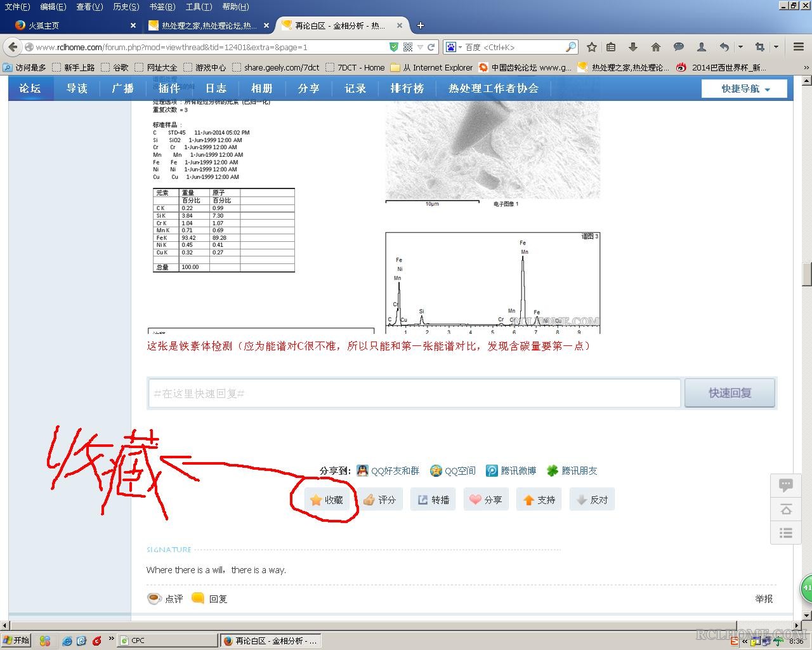
Task: Bookmark this page with the star icon
Action: click(x=592, y=47)
